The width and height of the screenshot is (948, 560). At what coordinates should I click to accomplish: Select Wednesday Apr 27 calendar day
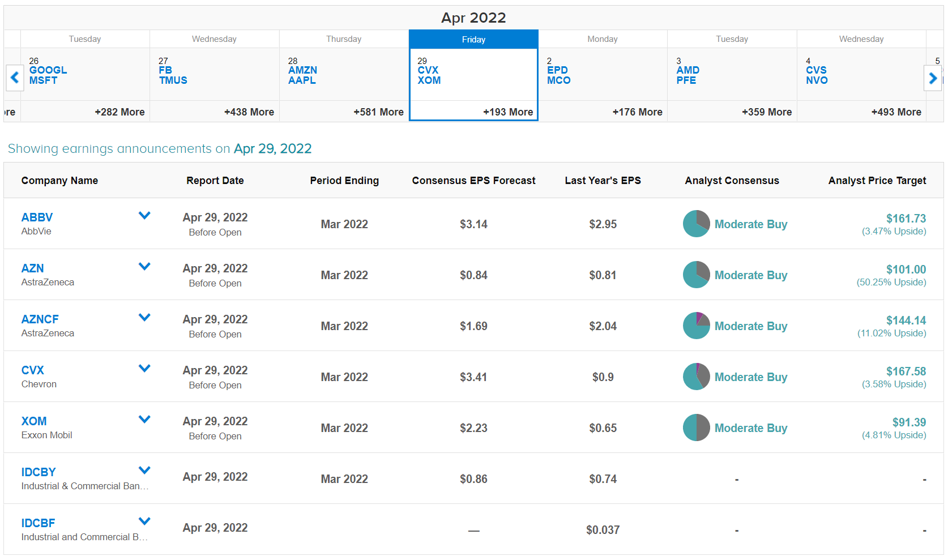click(215, 75)
